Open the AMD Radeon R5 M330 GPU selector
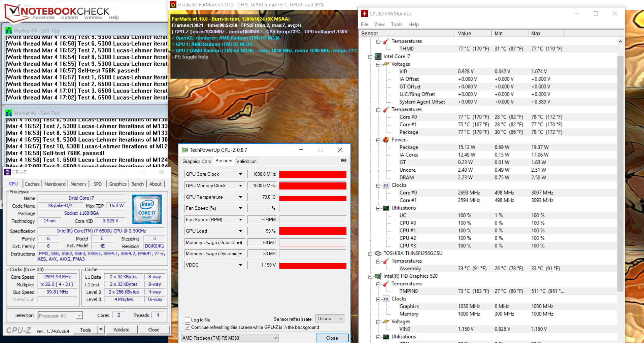The height and width of the screenshot is (343, 644). (x=230, y=338)
